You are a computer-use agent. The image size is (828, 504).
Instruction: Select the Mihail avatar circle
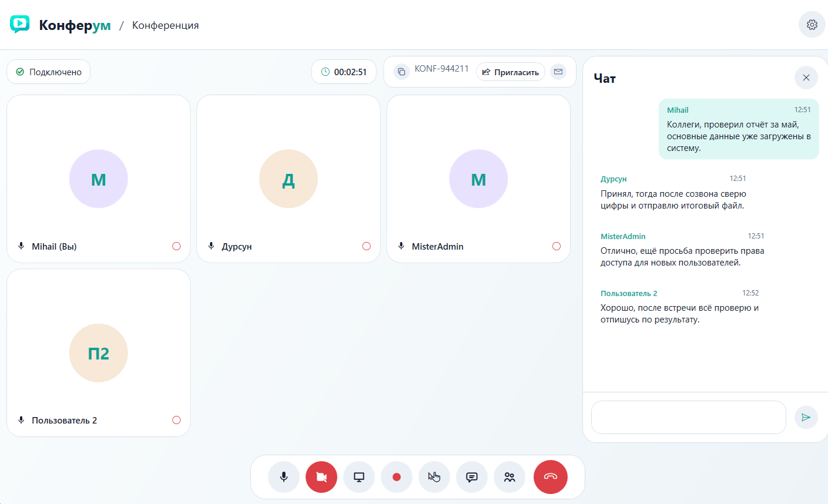(x=99, y=179)
